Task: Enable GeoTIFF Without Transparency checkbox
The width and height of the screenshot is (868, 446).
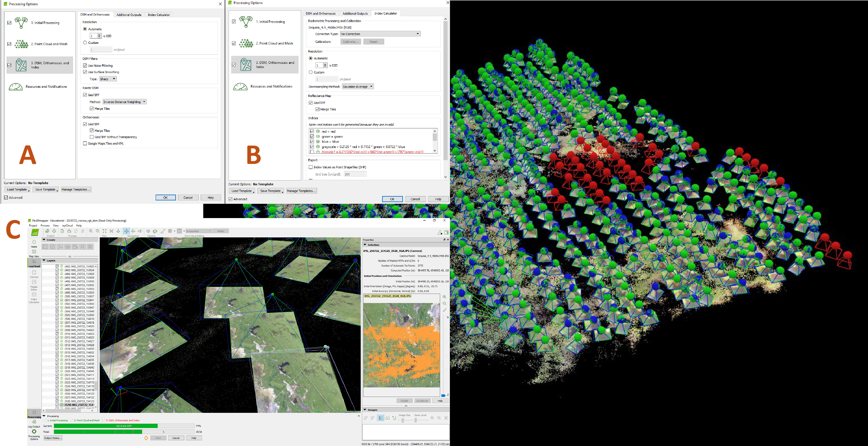Action: 92,137
